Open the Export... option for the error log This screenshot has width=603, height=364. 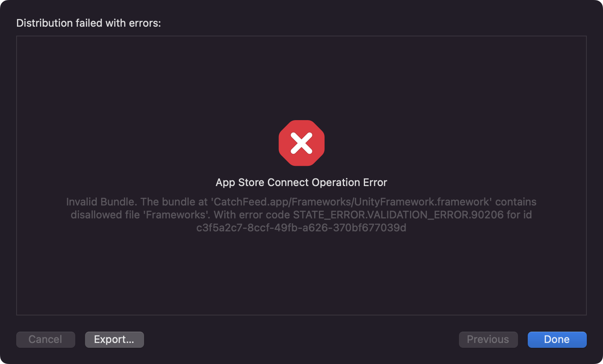point(114,340)
